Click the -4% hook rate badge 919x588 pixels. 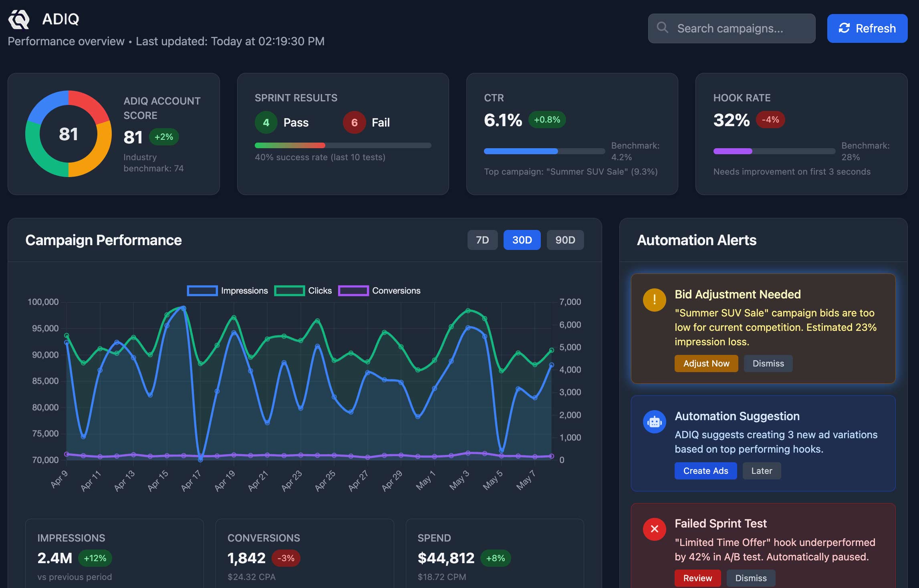[770, 120]
